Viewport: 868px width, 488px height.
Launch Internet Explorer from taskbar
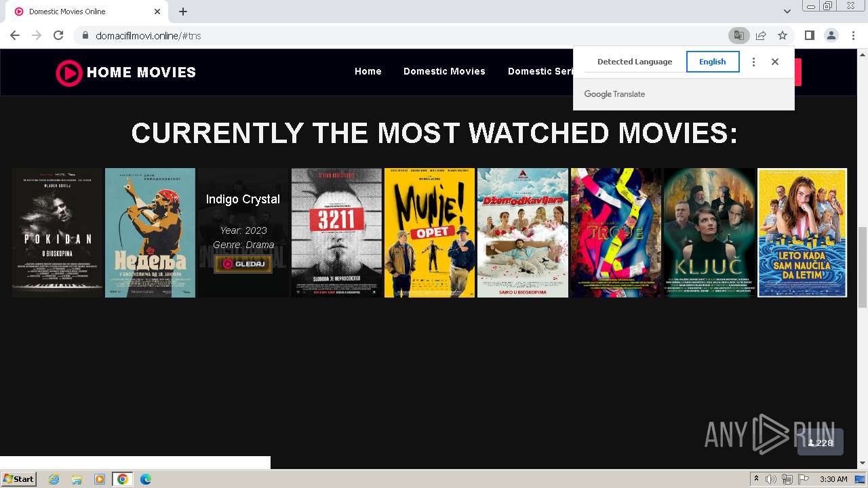coord(54,479)
